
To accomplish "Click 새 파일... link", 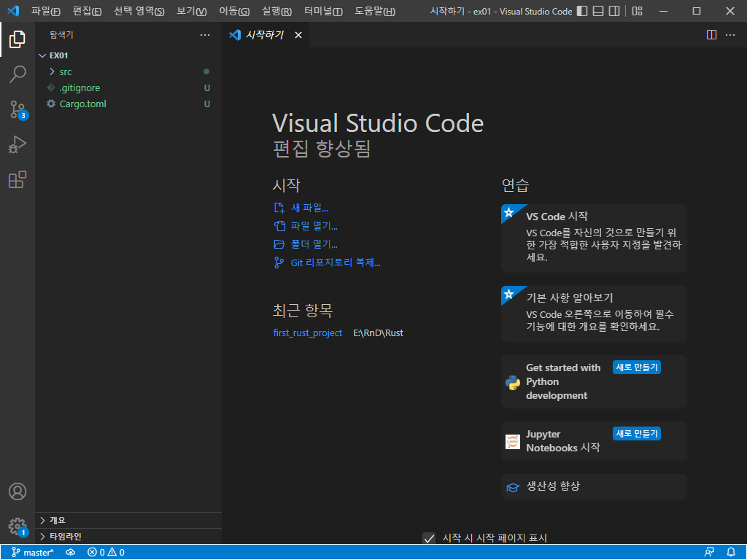I will tap(301, 208).
